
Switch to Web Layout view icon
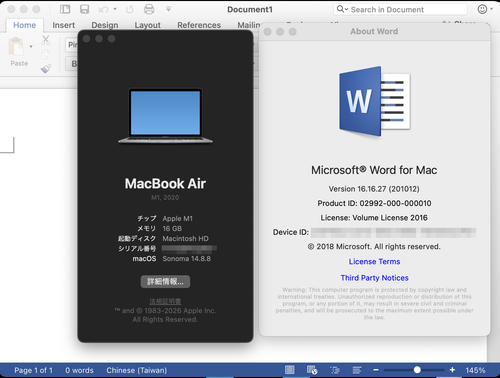pos(312,370)
